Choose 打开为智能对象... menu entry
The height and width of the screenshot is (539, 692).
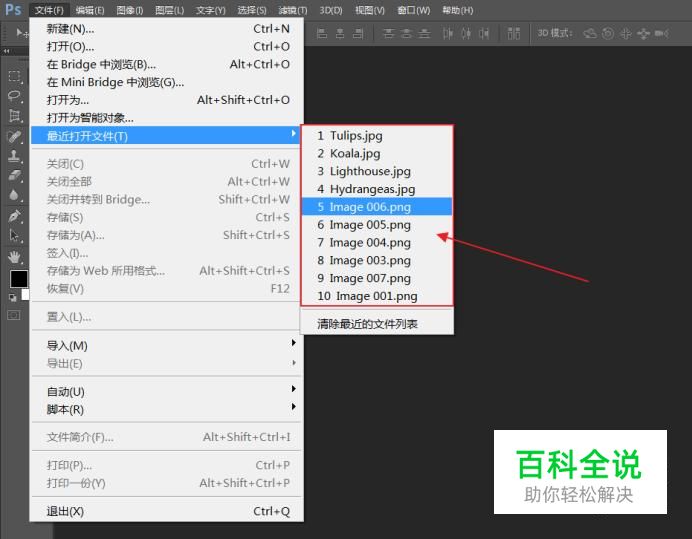[167, 118]
